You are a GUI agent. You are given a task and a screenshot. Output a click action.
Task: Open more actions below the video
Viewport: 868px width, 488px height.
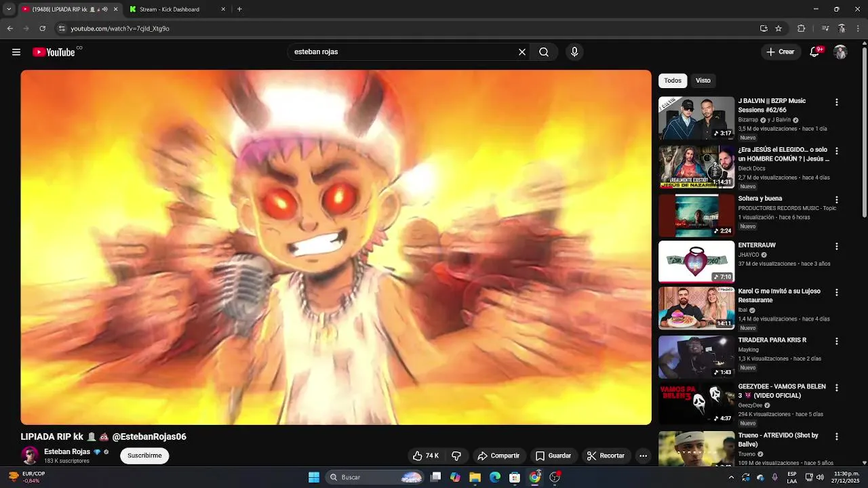643,456
